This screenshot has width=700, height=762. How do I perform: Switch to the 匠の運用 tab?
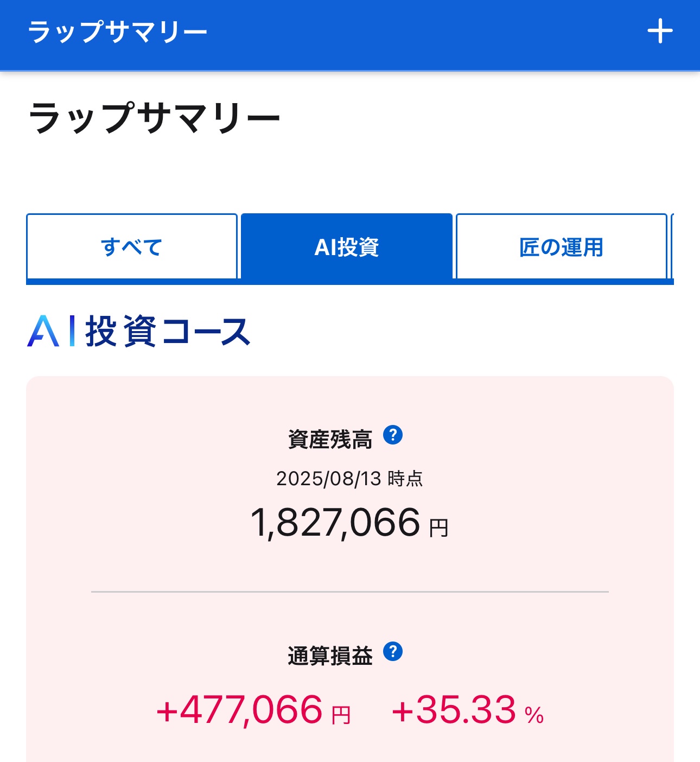coord(562,246)
